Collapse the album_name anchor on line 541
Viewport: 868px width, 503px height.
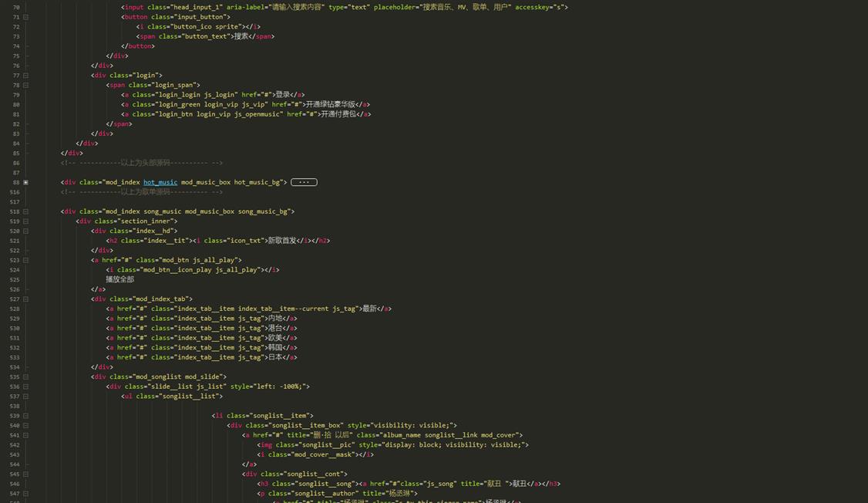pos(26,435)
